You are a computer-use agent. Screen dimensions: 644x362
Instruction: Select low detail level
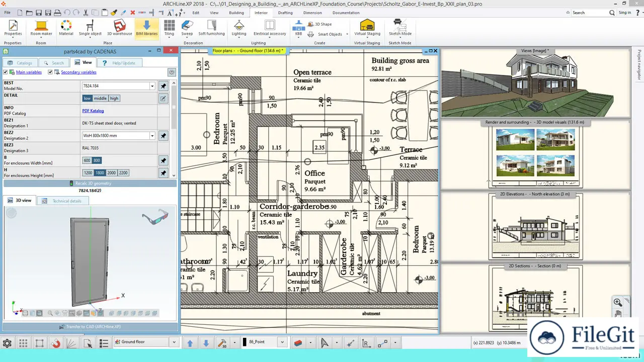88,98
